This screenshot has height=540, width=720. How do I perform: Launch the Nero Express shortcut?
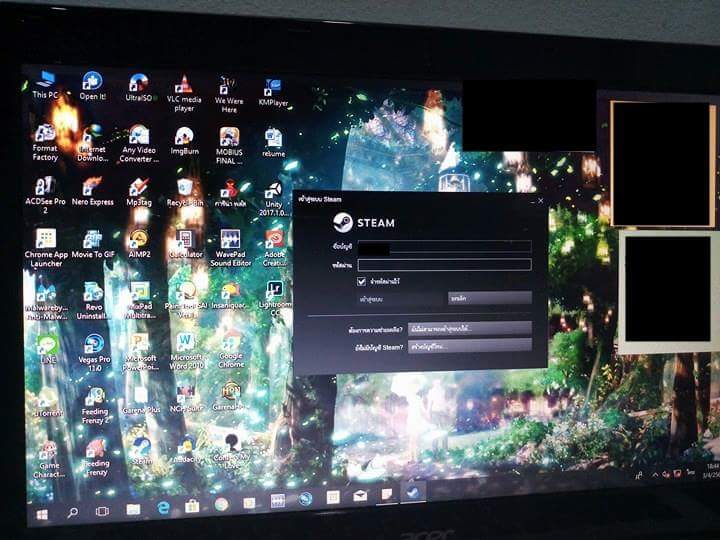[x=93, y=192]
